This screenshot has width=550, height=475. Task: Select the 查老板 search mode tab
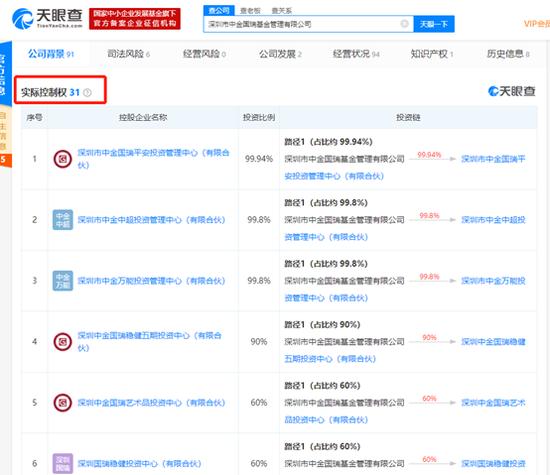point(250,11)
